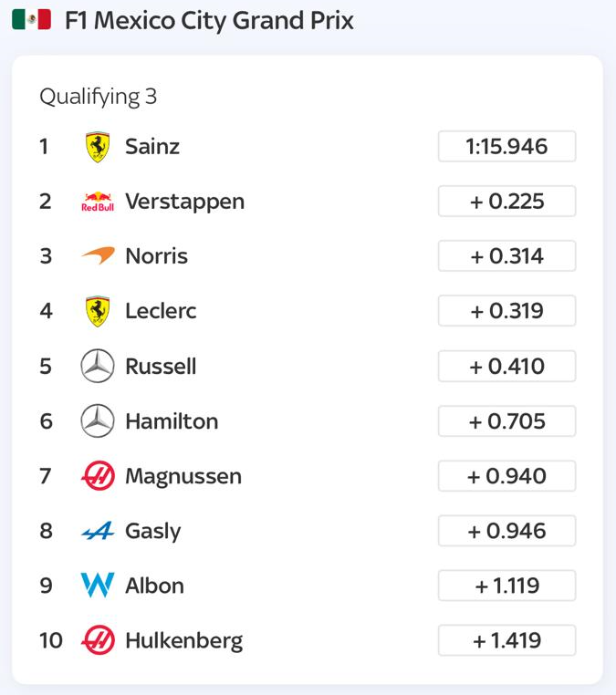Click the Ferrari logo beside Sainz

(x=98, y=147)
